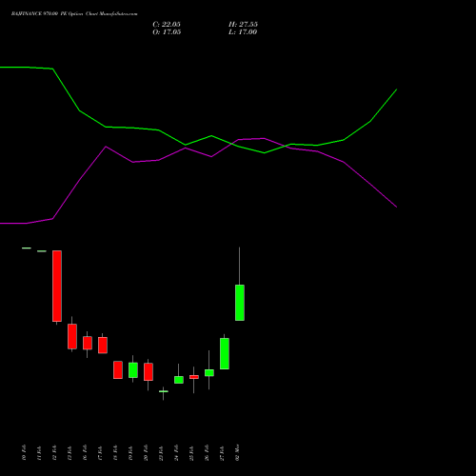
Task: Select the green candle for 24 Feb
Action: tap(179, 380)
